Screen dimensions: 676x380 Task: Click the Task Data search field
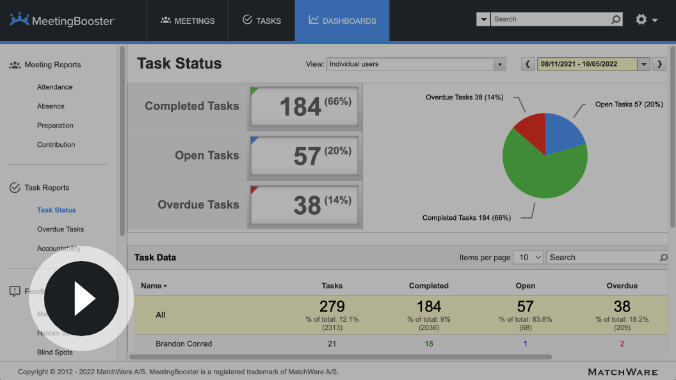click(603, 258)
